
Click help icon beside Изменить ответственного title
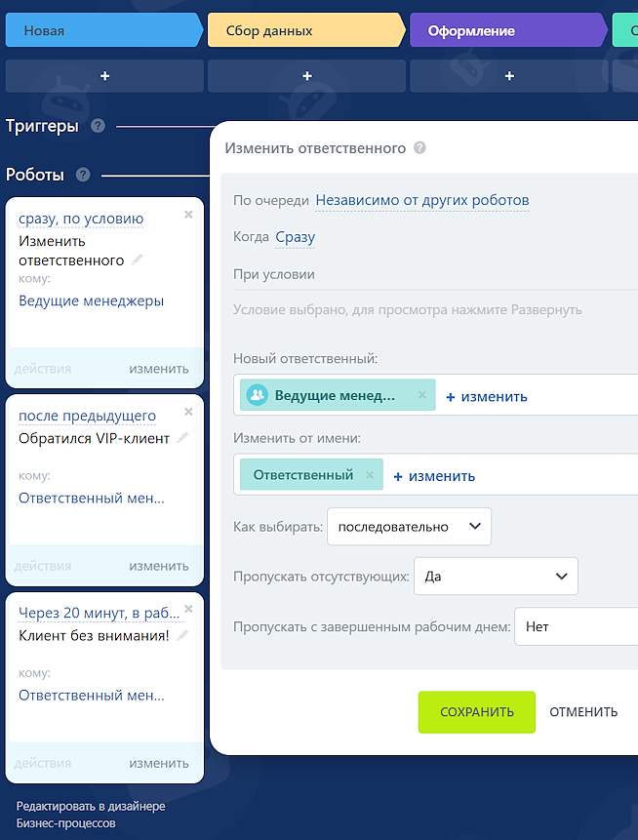[420, 148]
